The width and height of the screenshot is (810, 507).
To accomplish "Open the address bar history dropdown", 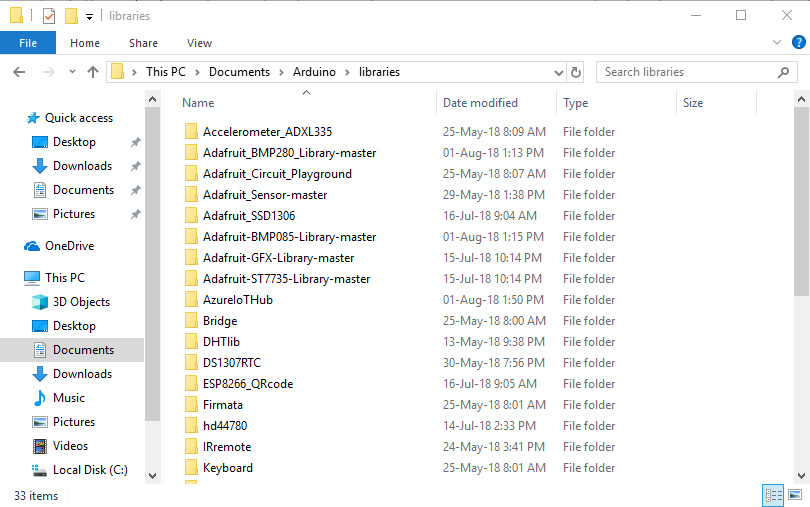I will click(558, 72).
